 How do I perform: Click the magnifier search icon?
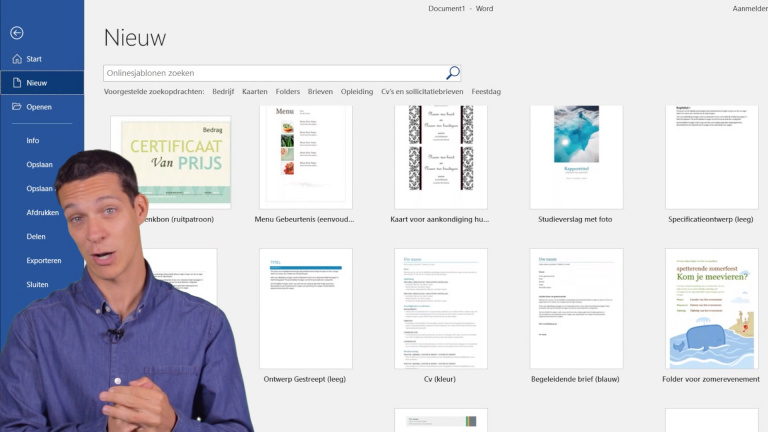coord(452,73)
